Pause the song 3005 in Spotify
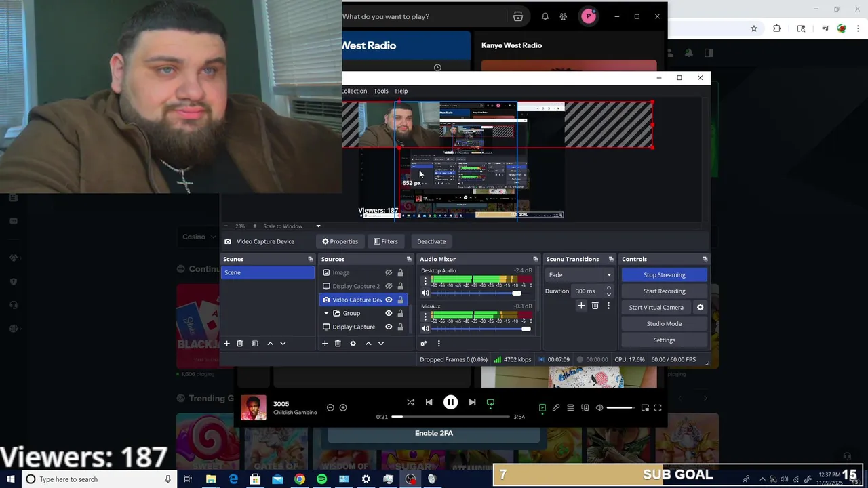 (450, 403)
